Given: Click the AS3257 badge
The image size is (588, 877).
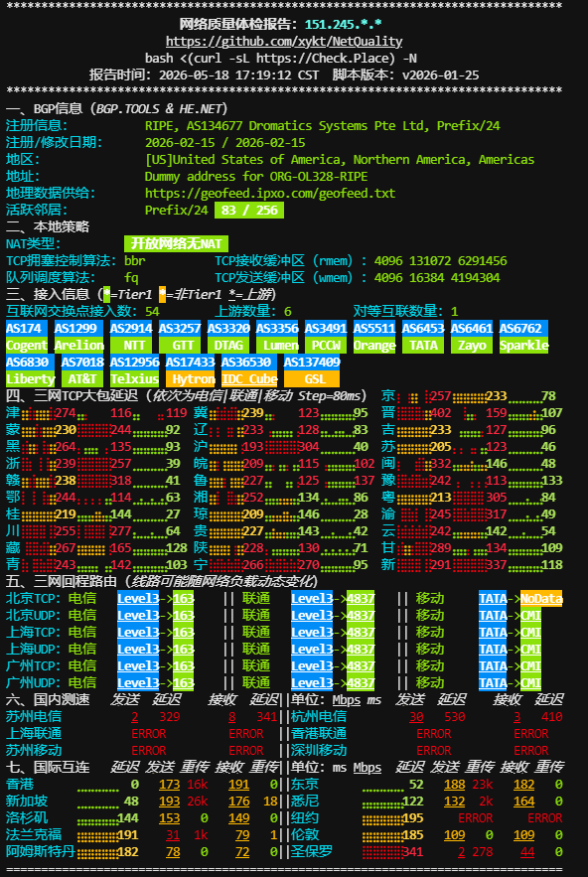Looking at the screenshot, I should pos(180,329).
